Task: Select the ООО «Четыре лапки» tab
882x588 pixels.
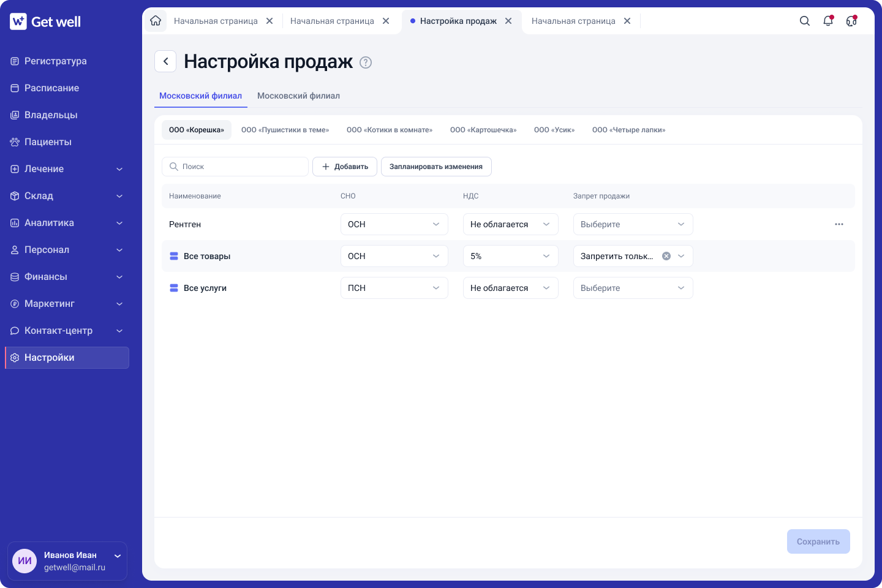Action: (x=629, y=130)
